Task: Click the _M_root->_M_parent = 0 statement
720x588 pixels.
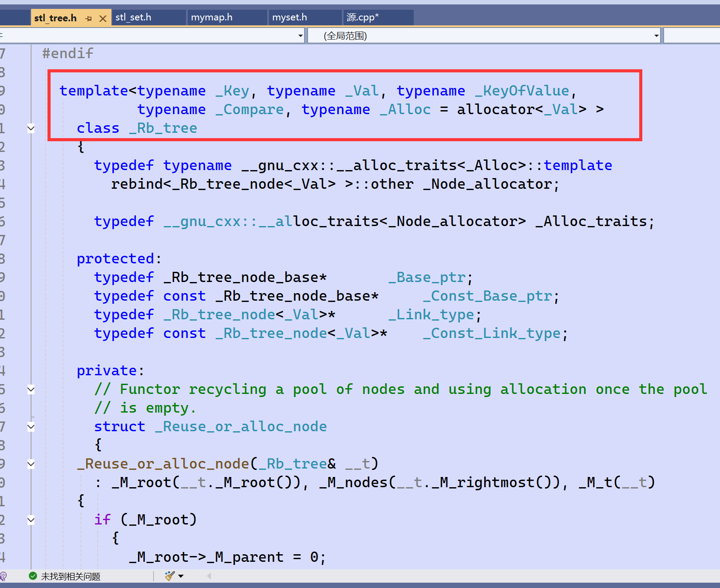Action: 228,557
